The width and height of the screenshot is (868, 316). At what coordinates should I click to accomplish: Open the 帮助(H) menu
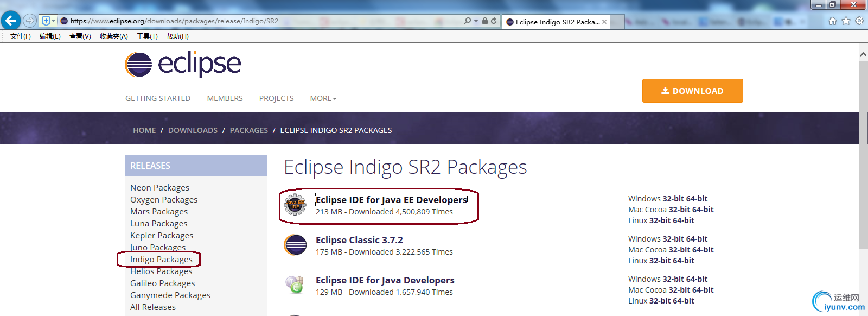tap(177, 36)
